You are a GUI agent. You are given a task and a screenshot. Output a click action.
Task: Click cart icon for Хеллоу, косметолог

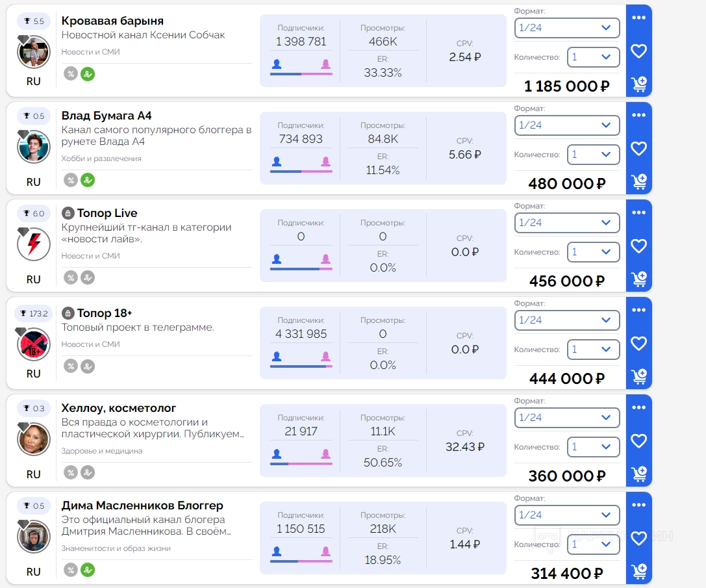pos(638,474)
